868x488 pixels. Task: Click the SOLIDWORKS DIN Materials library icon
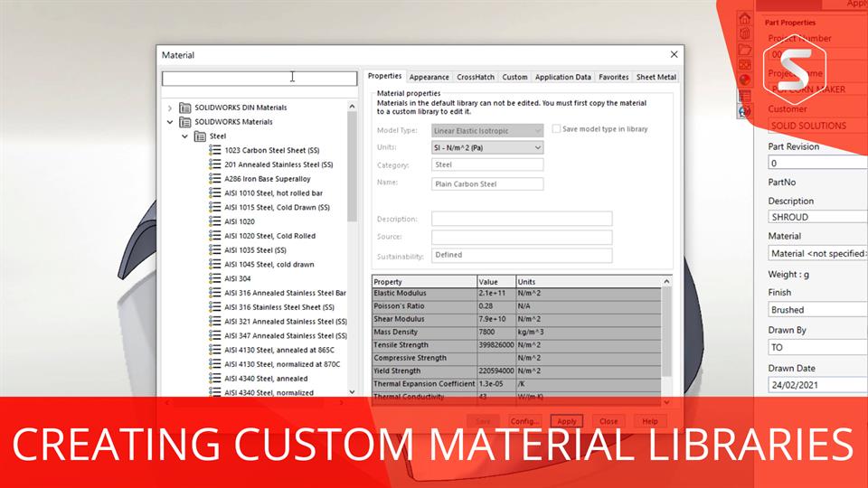click(185, 108)
